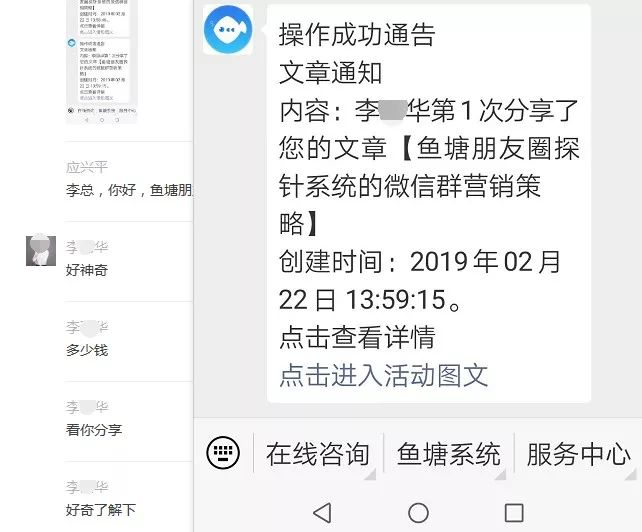Open the 看你分享 message row
This screenshot has height=532, width=642.
129,421
